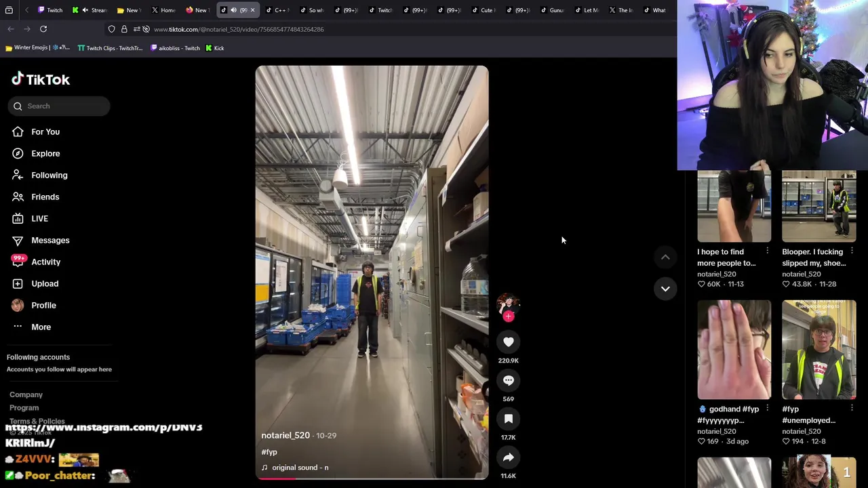This screenshot has width=868, height=488.
Task: Open options for the Blooper video
Action: pos(852,251)
